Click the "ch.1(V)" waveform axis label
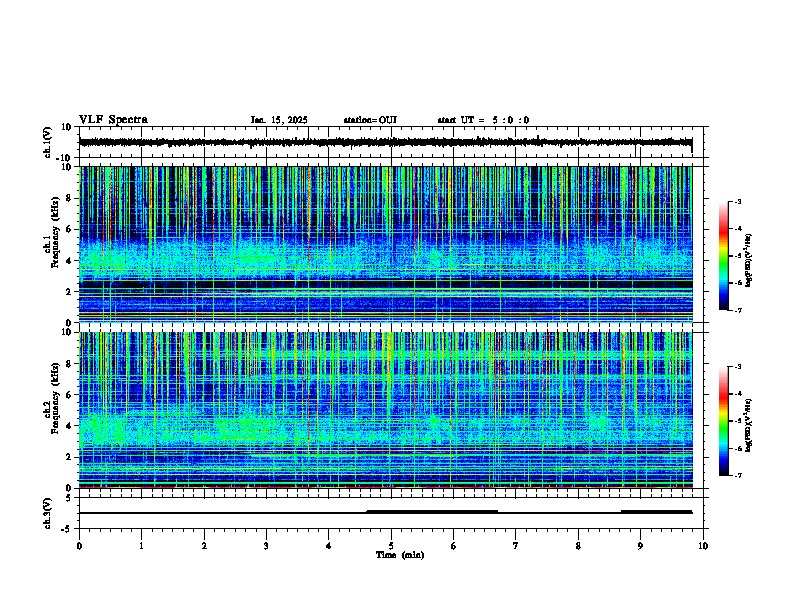The height and width of the screenshot is (612, 792). [x=48, y=142]
